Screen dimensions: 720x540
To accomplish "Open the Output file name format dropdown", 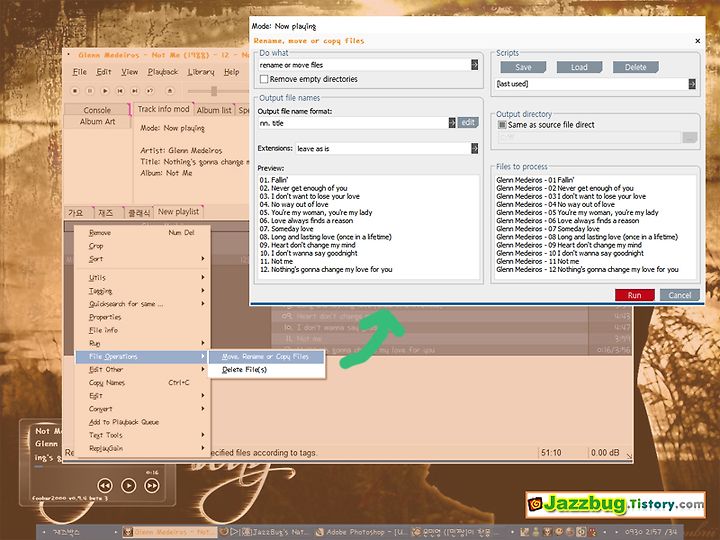I will pyautogui.click(x=452, y=123).
